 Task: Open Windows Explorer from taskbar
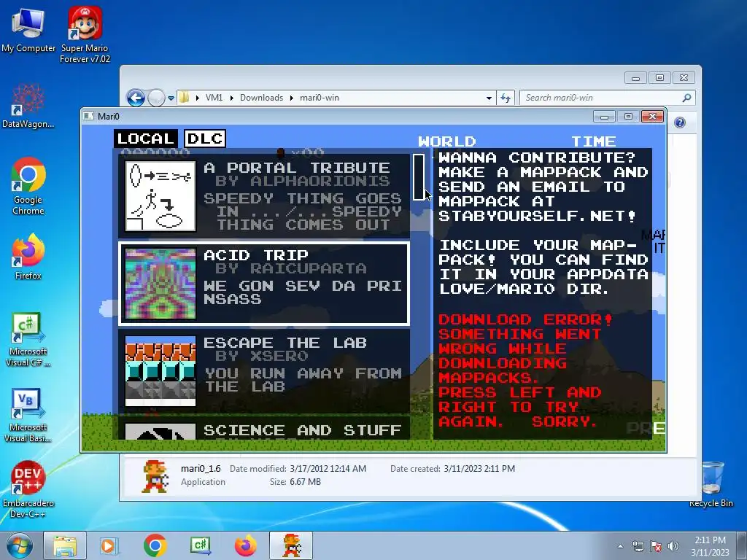pyautogui.click(x=65, y=545)
